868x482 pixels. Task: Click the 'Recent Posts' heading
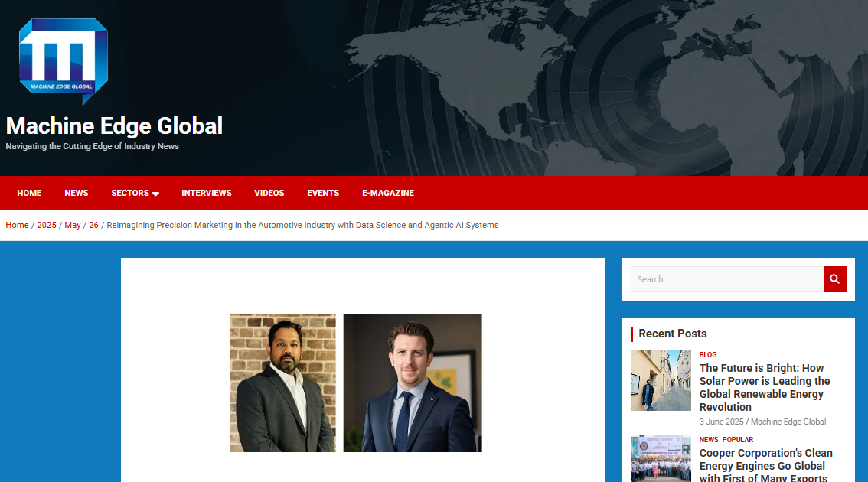673,334
